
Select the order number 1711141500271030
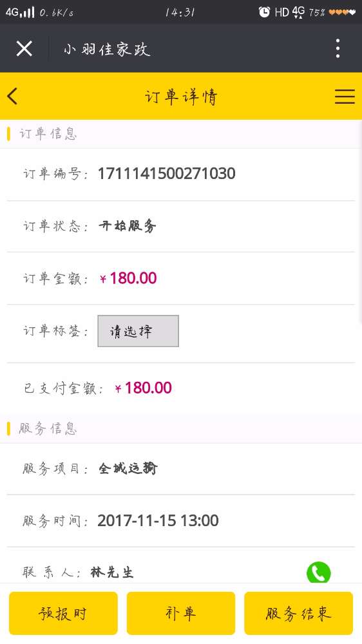click(x=166, y=173)
